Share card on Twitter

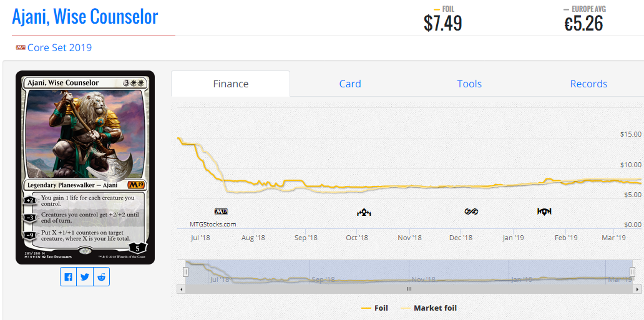point(85,276)
